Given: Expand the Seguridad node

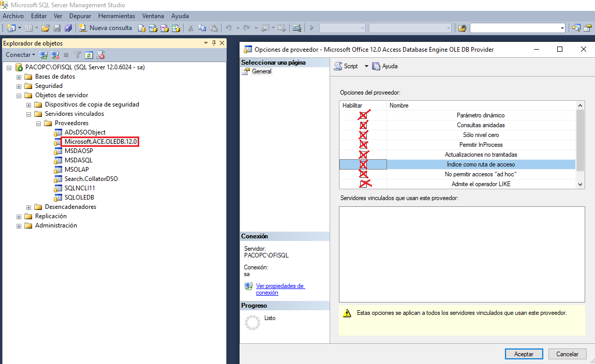Looking at the screenshot, I should [19, 86].
